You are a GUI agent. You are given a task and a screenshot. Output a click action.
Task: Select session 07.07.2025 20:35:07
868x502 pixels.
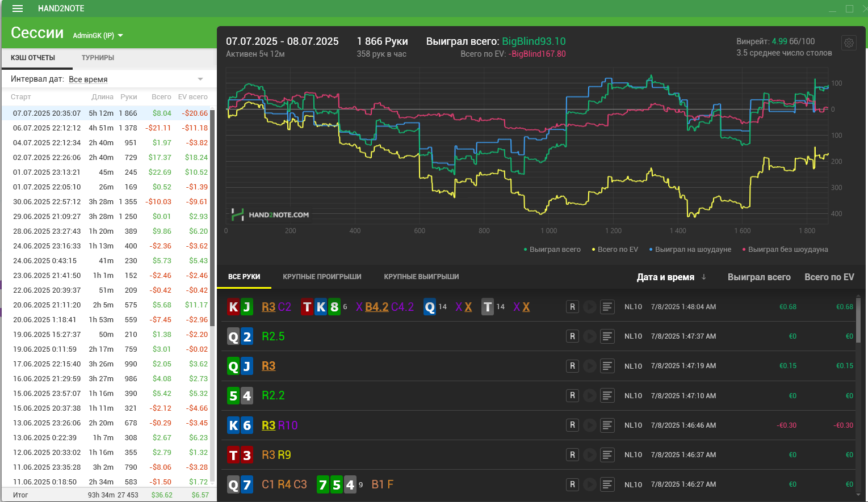[106, 113]
